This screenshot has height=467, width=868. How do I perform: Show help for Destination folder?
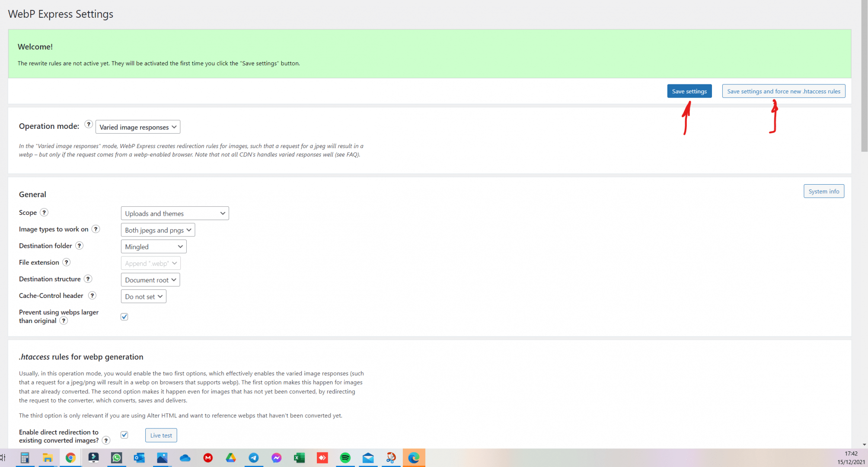(x=80, y=246)
